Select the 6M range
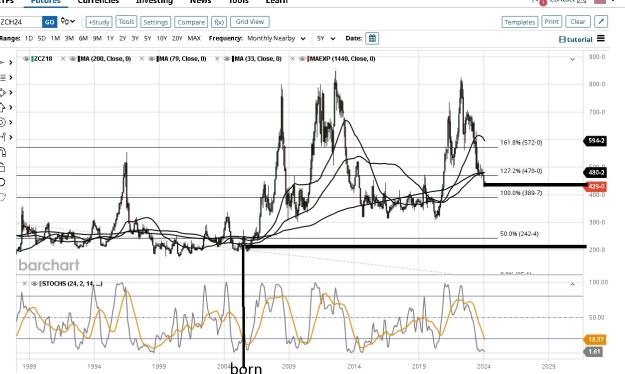The image size is (625, 374). [x=83, y=39]
